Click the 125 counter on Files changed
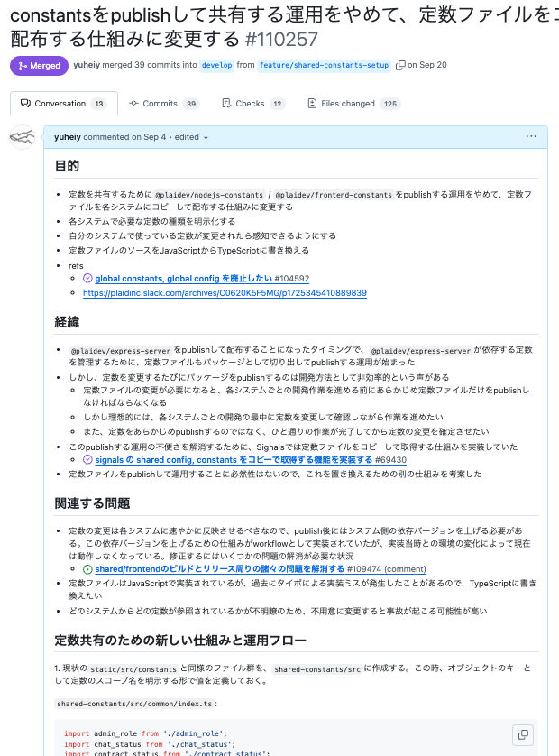559x756 pixels. point(390,104)
